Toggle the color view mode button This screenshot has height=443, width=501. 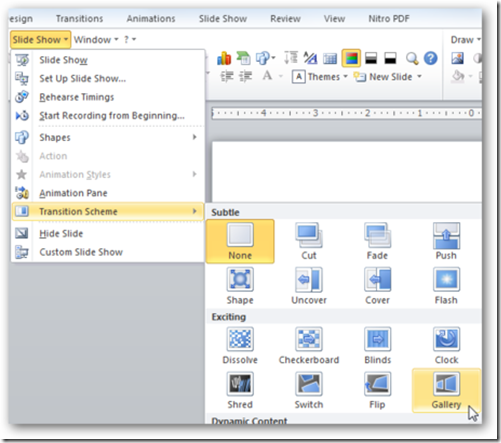pyautogui.click(x=351, y=58)
